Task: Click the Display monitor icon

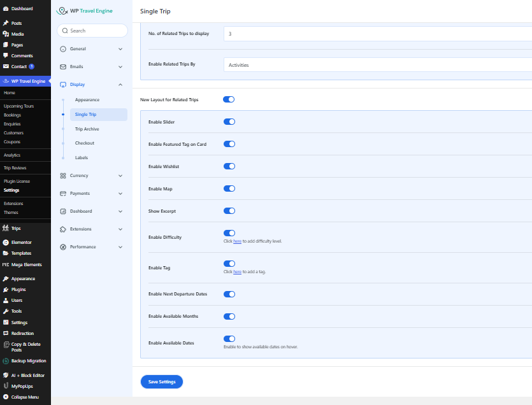Action: pyautogui.click(x=63, y=85)
